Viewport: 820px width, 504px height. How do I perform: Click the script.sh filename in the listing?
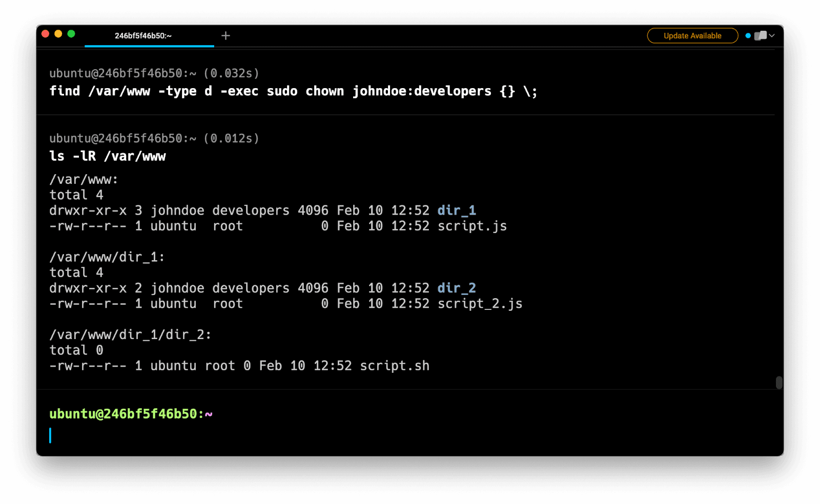[x=394, y=366]
